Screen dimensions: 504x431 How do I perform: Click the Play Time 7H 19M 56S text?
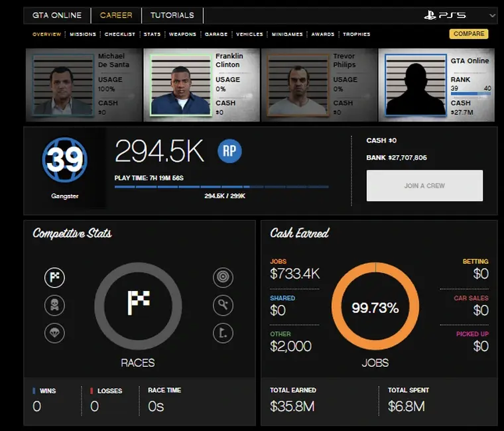(x=149, y=178)
